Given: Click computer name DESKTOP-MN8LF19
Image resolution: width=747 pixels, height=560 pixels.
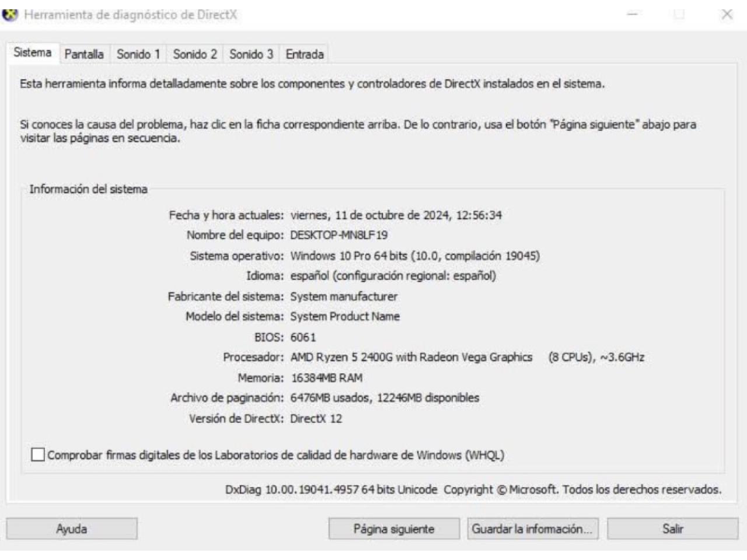Looking at the screenshot, I should point(339,235).
